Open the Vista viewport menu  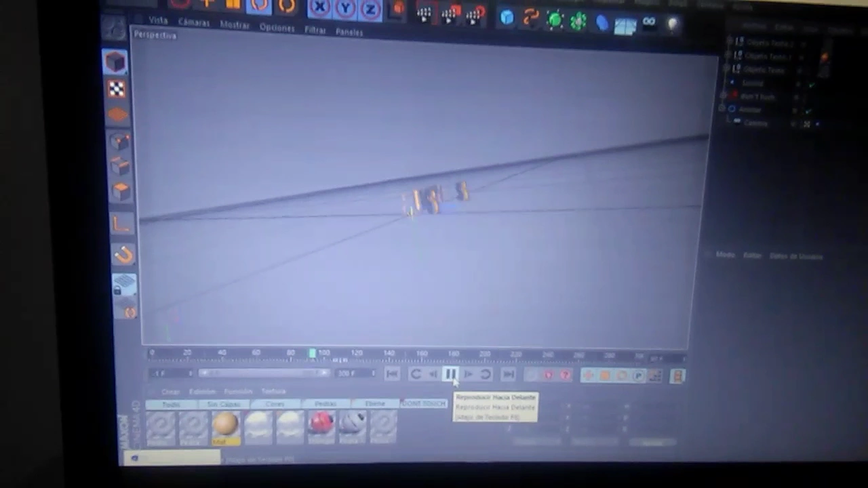coord(158,20)
